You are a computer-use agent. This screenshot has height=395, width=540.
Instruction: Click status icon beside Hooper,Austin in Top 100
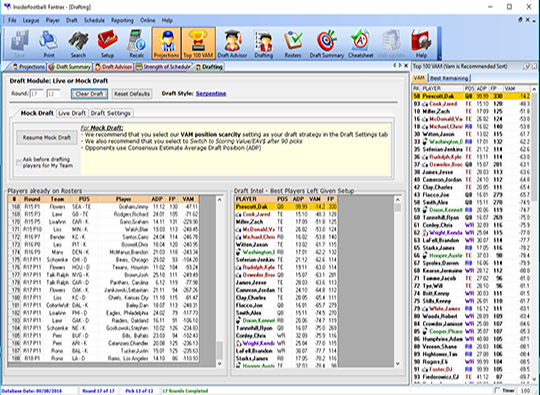tap(425, 256)
